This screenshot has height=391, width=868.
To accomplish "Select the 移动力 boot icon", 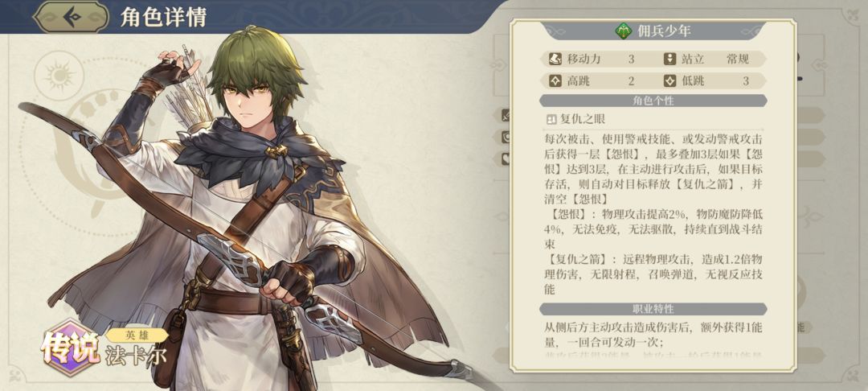I will (x=555, y=59).
